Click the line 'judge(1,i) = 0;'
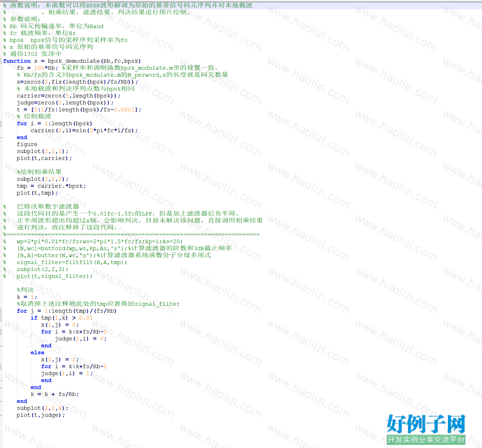The width and height of the screenshot is (482, 448). click(81, 339)
